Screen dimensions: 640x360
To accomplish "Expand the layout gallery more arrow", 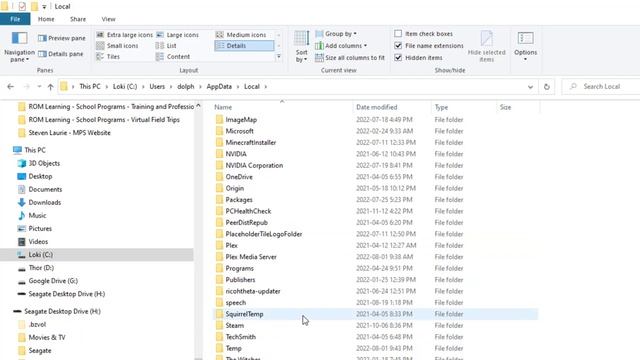I will click(x=279, y=57).
